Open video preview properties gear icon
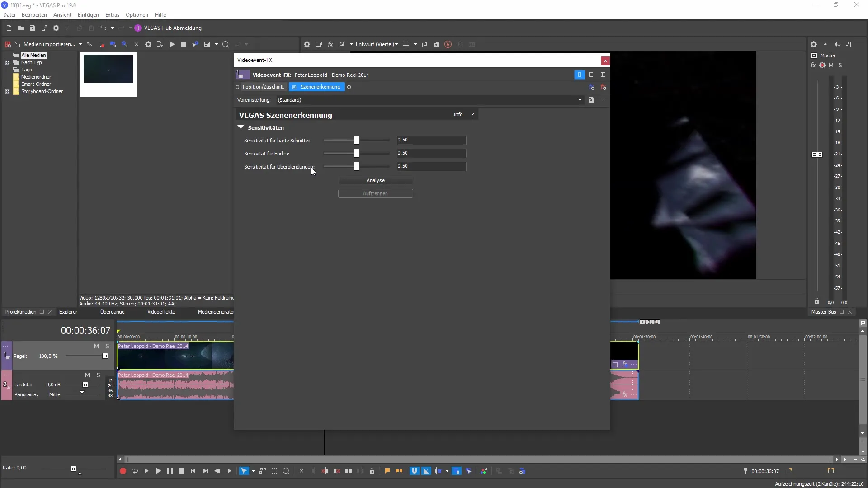This screenshot has height=488, width=868. click(x=307, y=44)
